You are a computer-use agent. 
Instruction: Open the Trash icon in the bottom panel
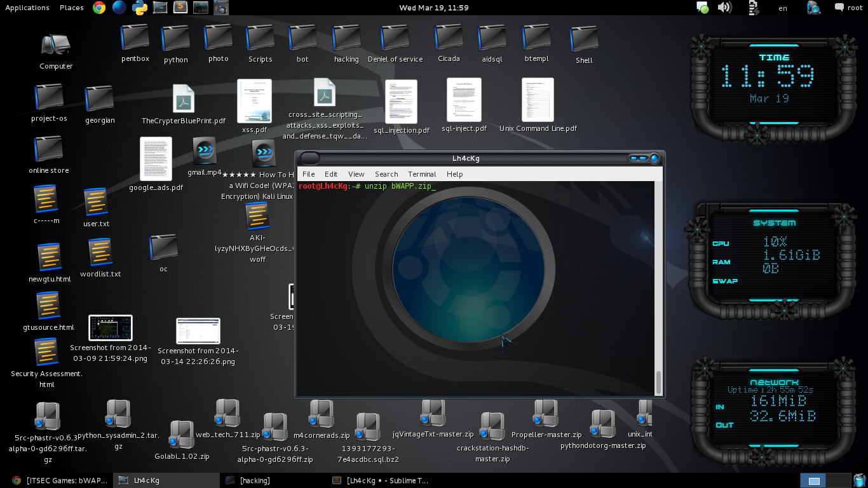pyautogui.click(x=858, y=480)
